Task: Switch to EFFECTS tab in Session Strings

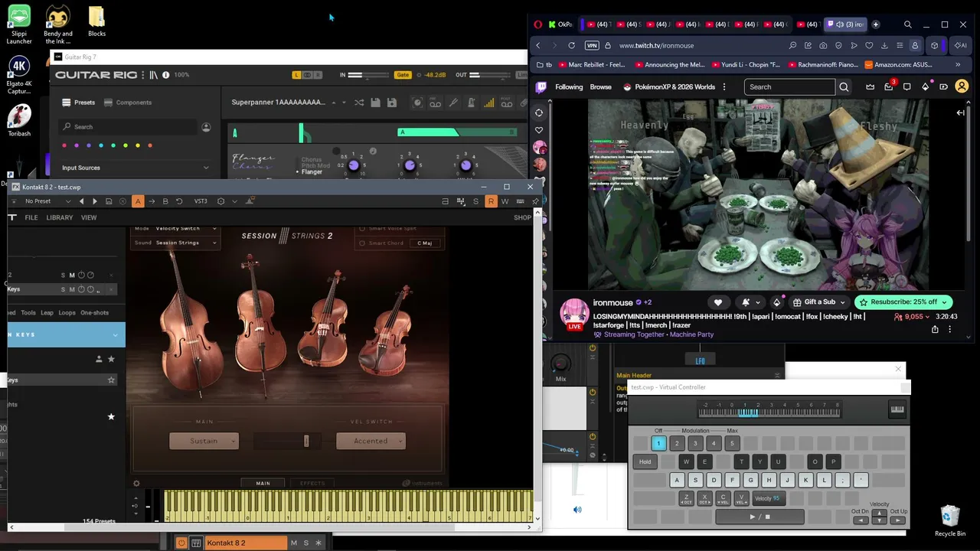Action: [x=312, y=483]
